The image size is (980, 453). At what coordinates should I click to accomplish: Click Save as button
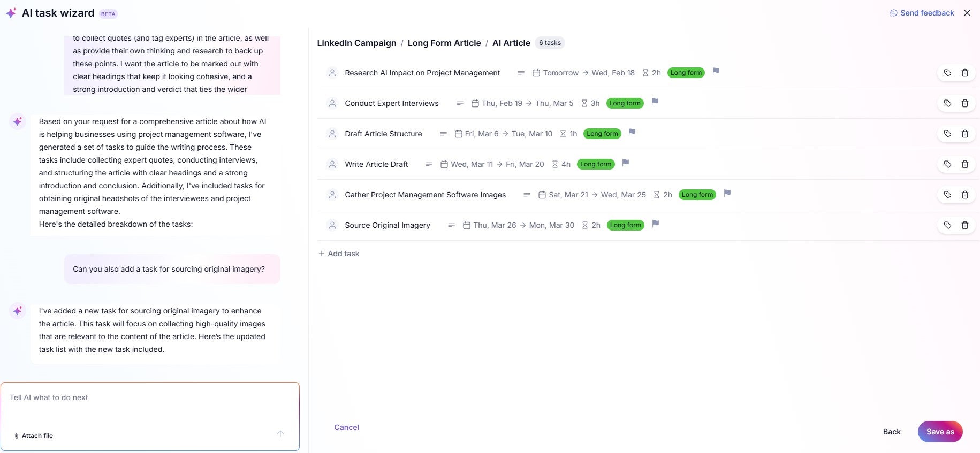pyautogui.click(x=940, y=432)
